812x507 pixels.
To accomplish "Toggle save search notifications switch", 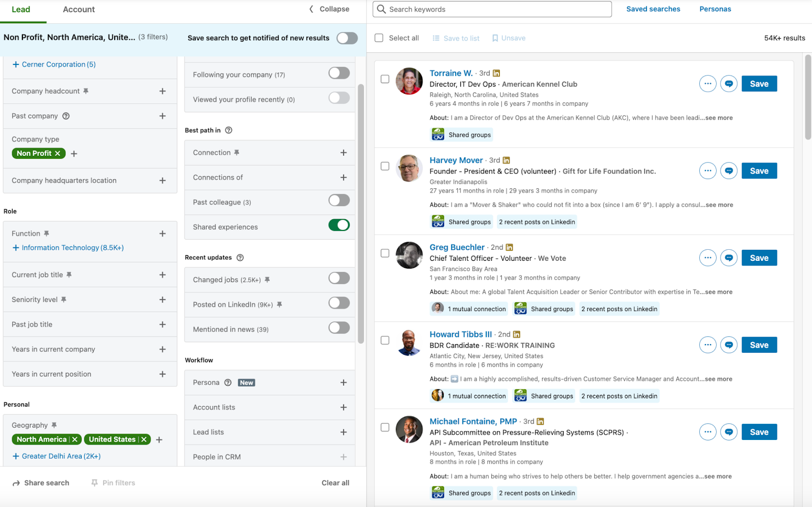I will tap(347, 38).
